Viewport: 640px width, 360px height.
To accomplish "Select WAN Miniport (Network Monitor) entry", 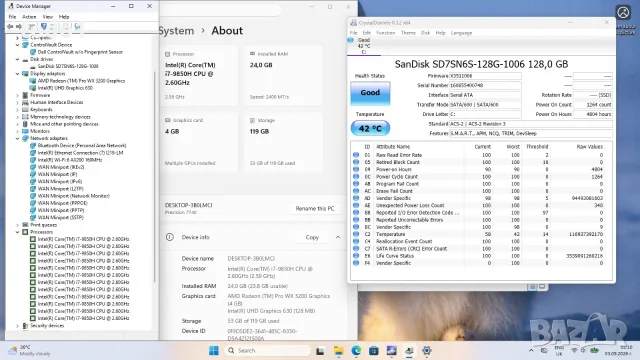I will point(73,196).
